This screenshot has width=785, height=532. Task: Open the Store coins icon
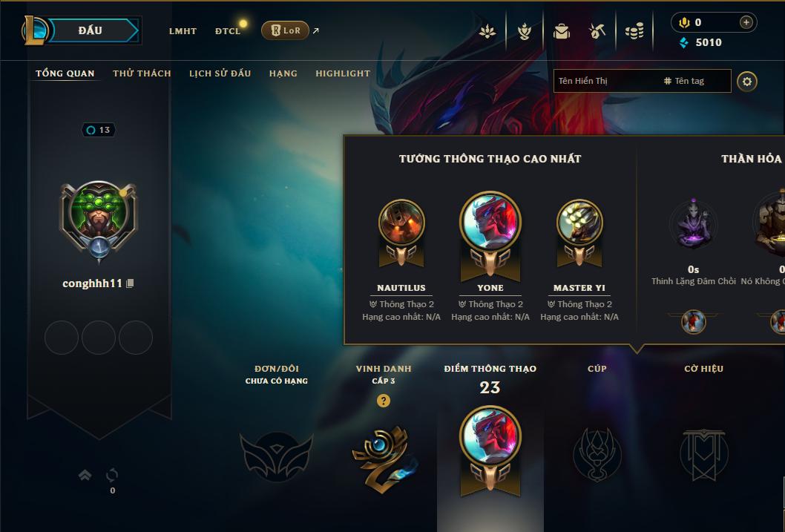tap(634, 32)
